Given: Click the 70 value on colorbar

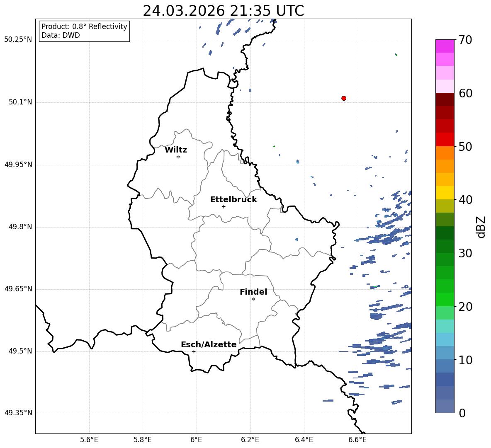Looking at the screenshot, I should click(x=465, y=40).
